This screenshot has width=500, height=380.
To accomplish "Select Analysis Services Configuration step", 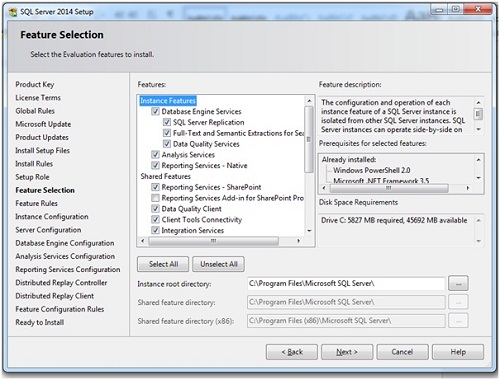I will 65,256.
